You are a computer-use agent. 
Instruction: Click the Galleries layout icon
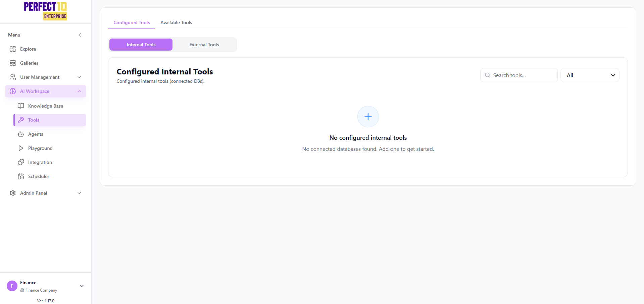[13, 63]
